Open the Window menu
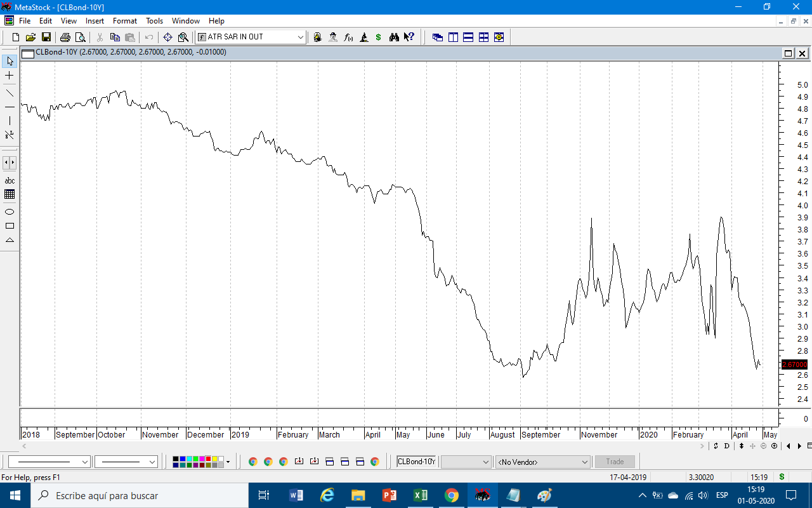 pyautogui.click(x=186, y=21)
